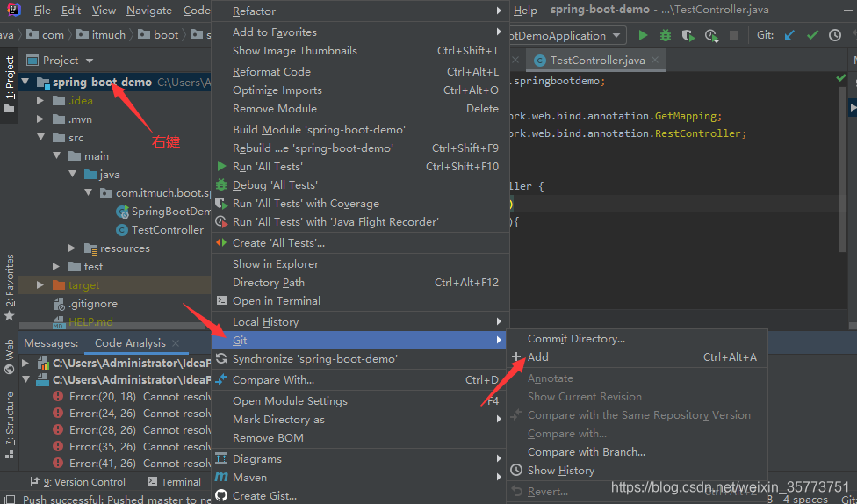Viewport: 857px width, 504px height.
Task: Open the run configuration dropdown
Action: click(x=616, y=35)
